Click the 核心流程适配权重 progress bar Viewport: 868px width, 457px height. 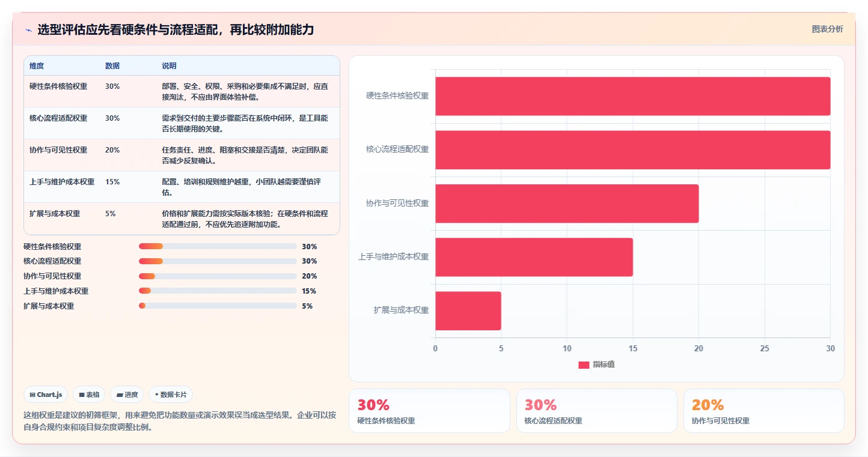tap(218, 261)
